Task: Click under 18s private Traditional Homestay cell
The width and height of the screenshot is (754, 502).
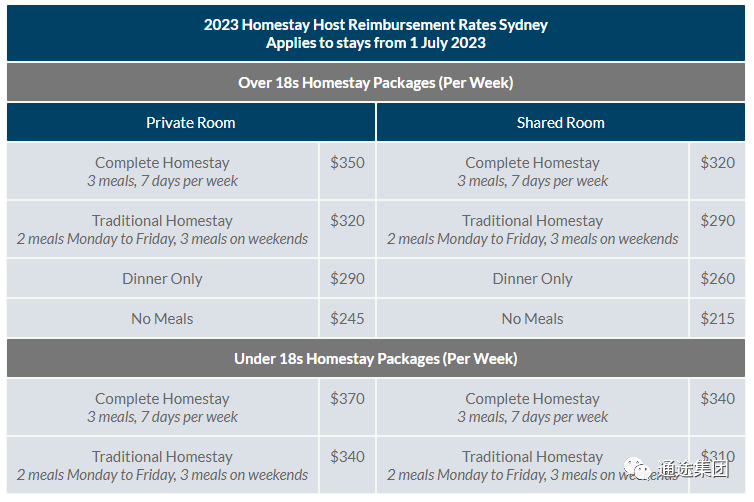Action: (163, 465)
